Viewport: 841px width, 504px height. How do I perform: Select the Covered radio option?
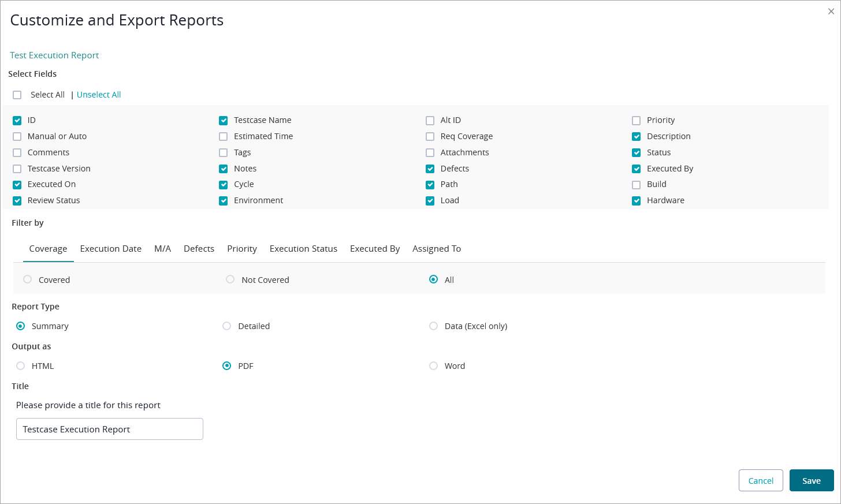coord(28,279)
